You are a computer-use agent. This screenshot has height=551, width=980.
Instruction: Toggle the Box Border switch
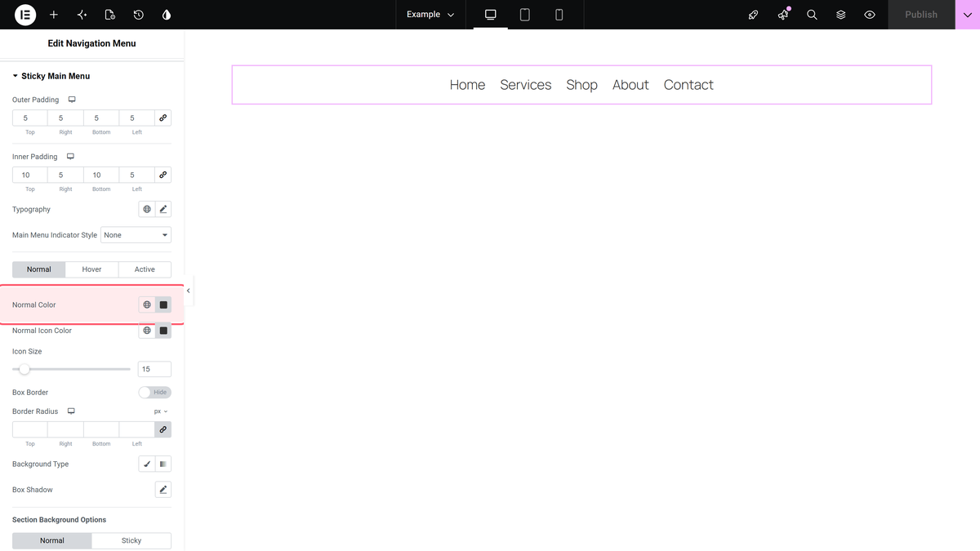tap(154, 393)
